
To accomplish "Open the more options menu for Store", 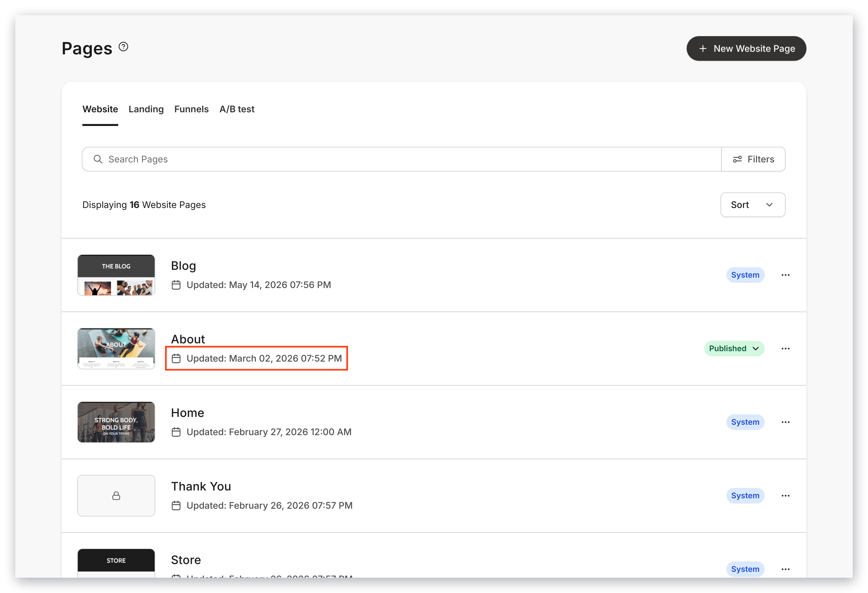I will [x=785, y=569].
